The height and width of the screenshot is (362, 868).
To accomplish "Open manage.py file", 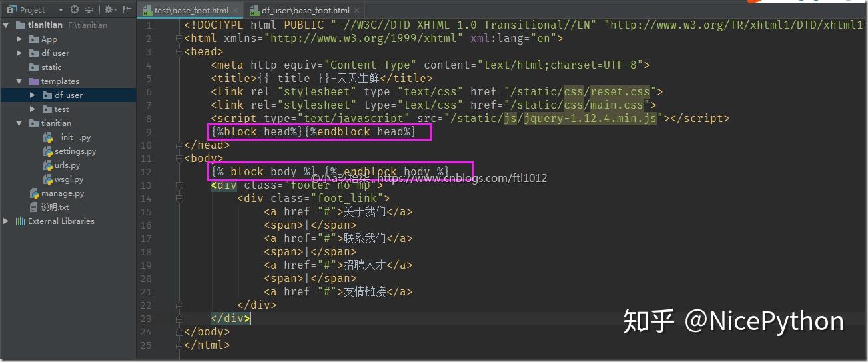I will pos(62,193).
